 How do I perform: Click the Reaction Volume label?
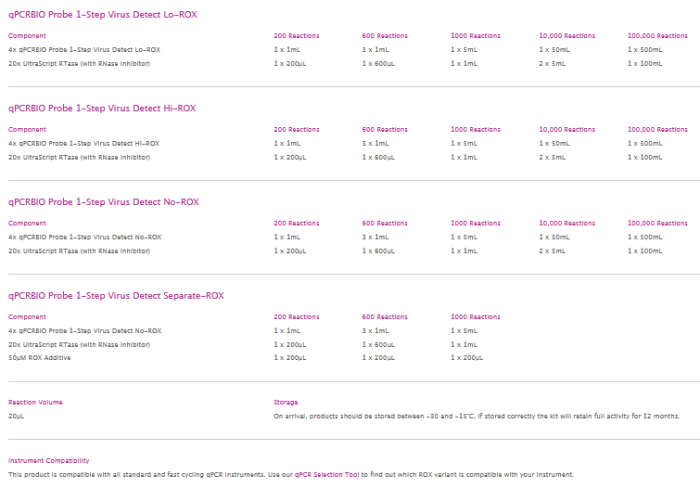35,402
